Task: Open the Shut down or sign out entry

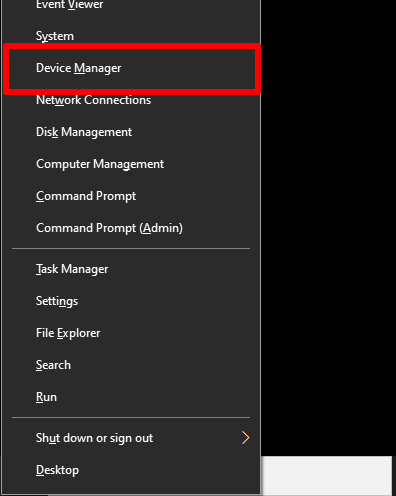Action: 131,438
